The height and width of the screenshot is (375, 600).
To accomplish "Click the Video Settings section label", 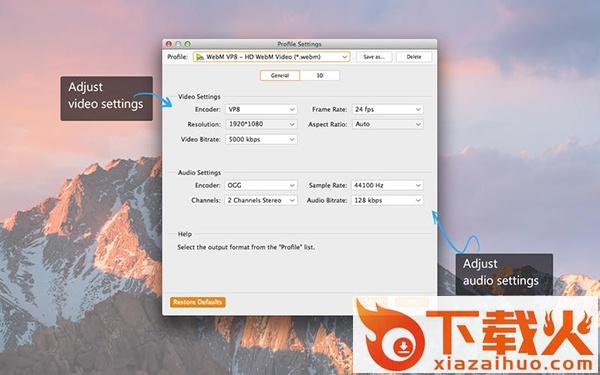I will pos(199,97).
